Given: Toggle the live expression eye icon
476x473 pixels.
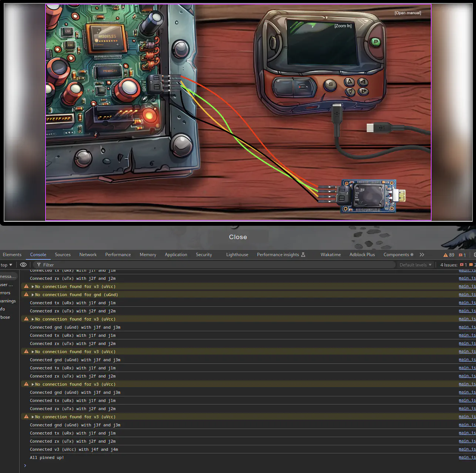Looking at the screenshot, I should click(23, 265).
